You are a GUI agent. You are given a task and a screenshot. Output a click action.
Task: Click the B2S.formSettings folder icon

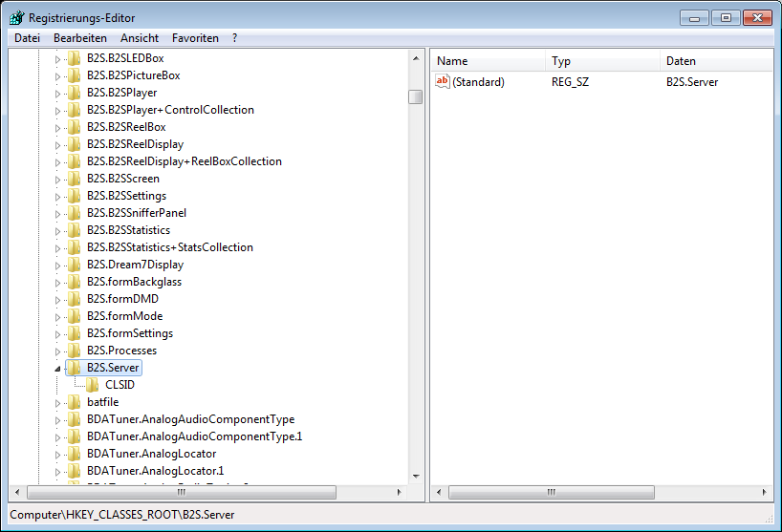coord(74,333)
